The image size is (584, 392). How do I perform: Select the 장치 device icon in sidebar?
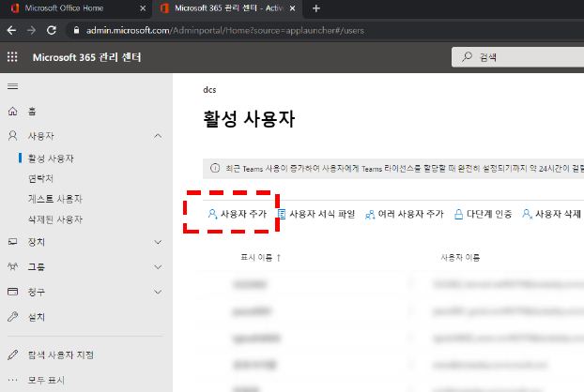point(12,242)
